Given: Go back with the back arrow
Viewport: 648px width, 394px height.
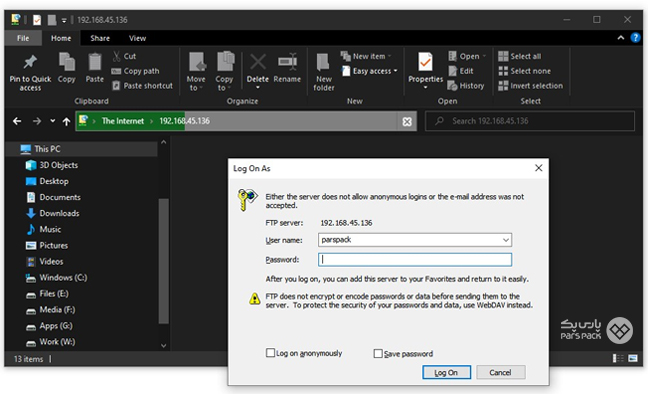Looking at the screenshot, I should (x=17, y=121).
